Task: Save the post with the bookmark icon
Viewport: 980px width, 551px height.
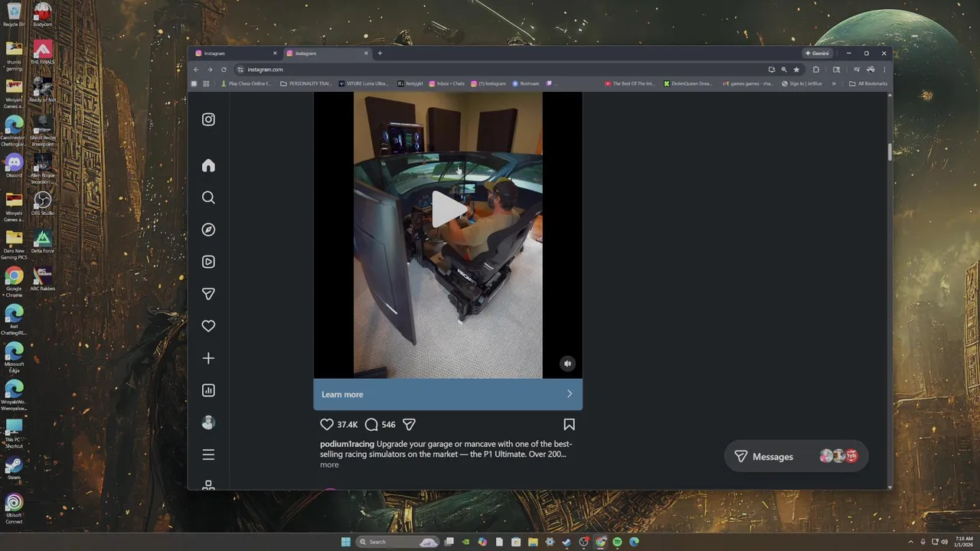Action: pos(569,425)
